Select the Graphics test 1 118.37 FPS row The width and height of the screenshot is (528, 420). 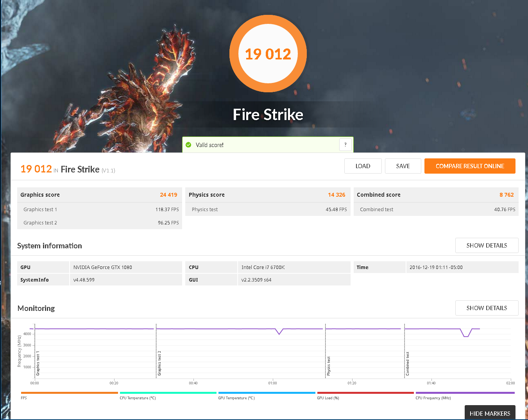coord(100,209)
